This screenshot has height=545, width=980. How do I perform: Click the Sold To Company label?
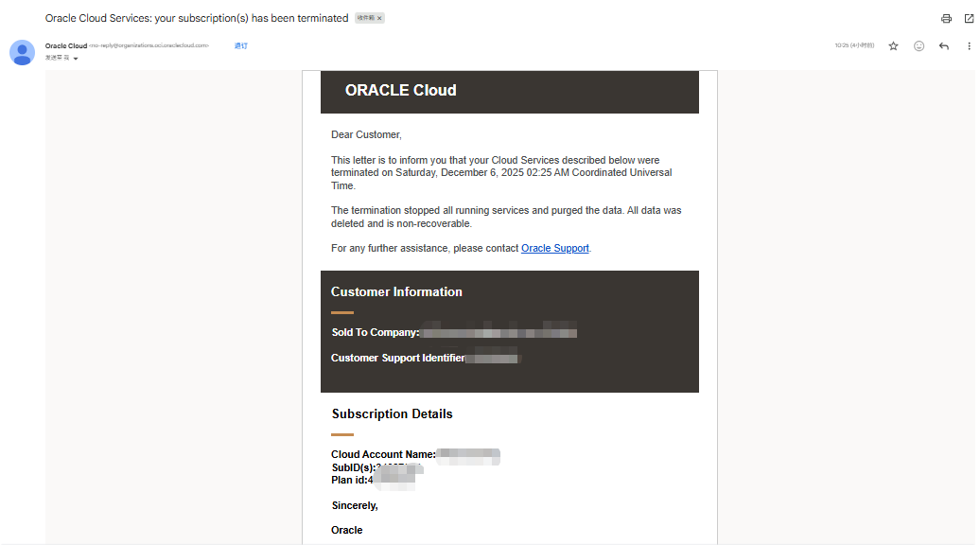click(375, 333)
